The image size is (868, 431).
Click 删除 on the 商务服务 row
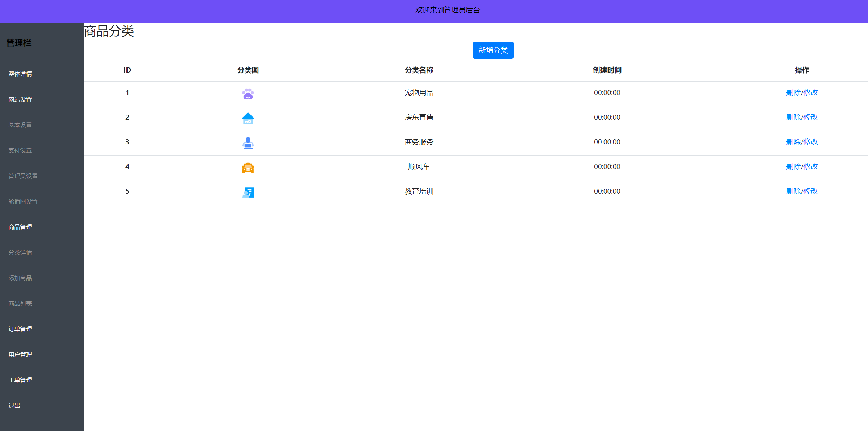tap(794, 142)
